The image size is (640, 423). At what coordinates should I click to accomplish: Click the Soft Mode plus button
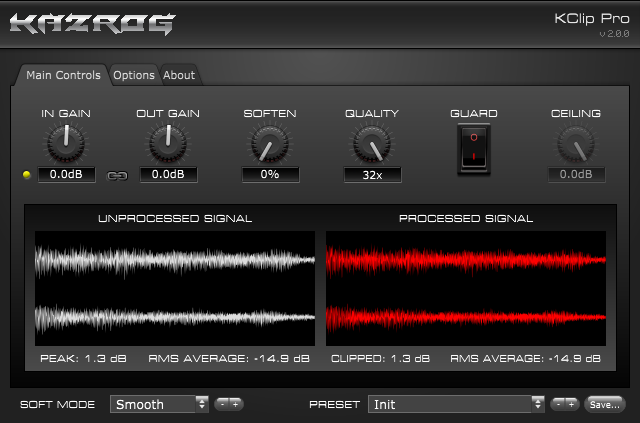[236, 404]
